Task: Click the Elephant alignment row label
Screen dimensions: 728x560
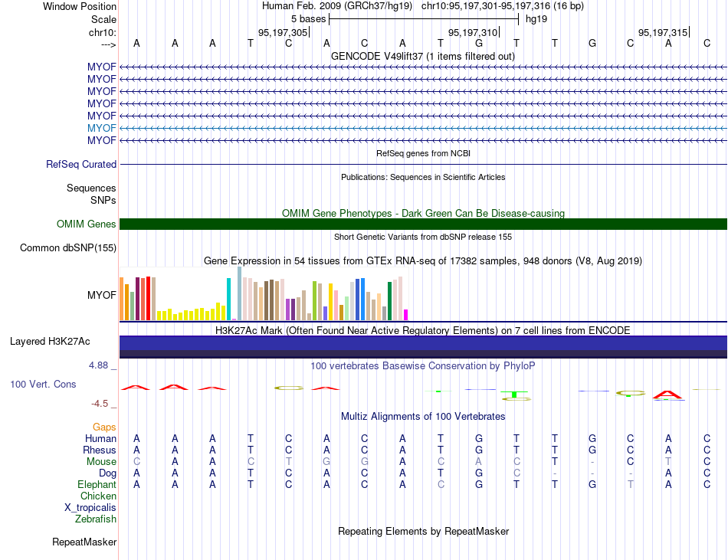Action: point(97,484)
